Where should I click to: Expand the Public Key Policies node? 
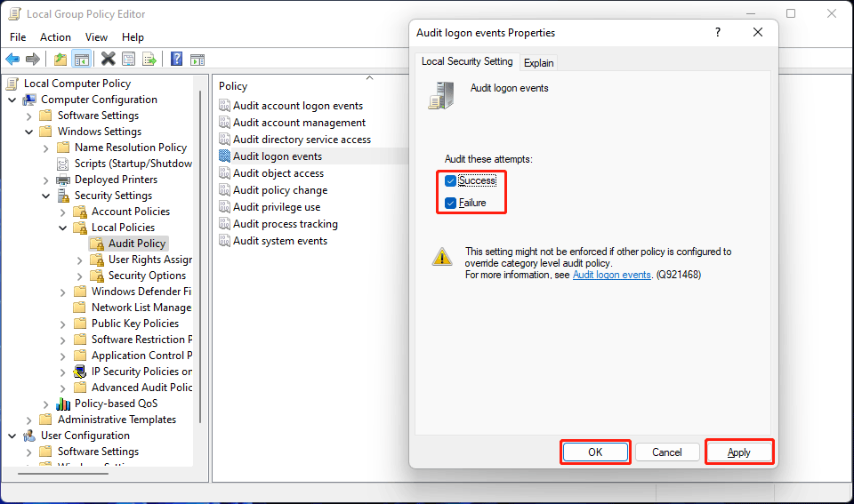[62, 324]
